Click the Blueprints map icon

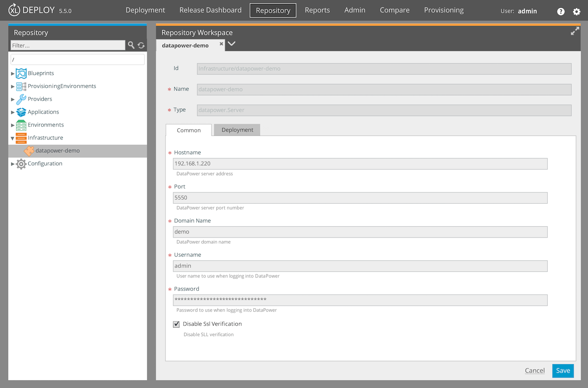[x=21, y=73]
